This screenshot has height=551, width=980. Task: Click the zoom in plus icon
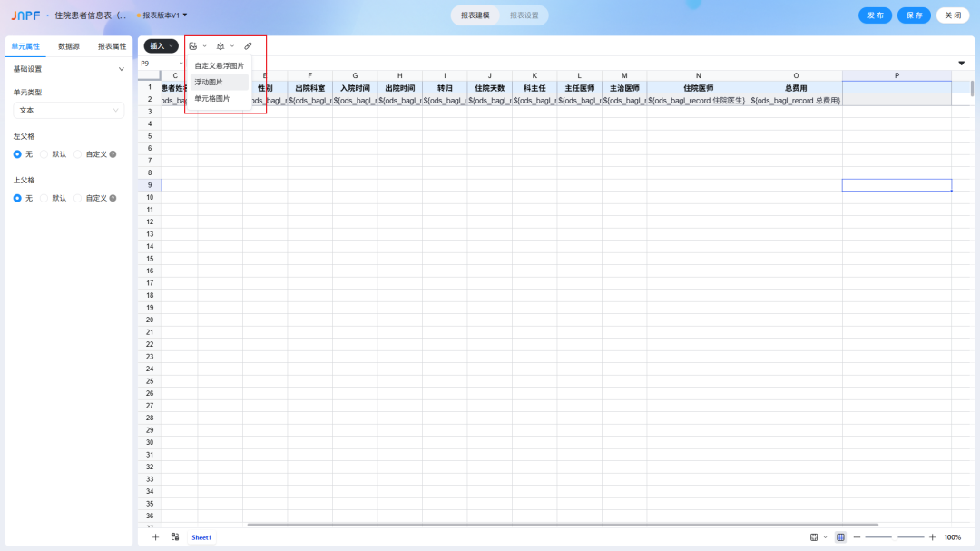point(933,537)
